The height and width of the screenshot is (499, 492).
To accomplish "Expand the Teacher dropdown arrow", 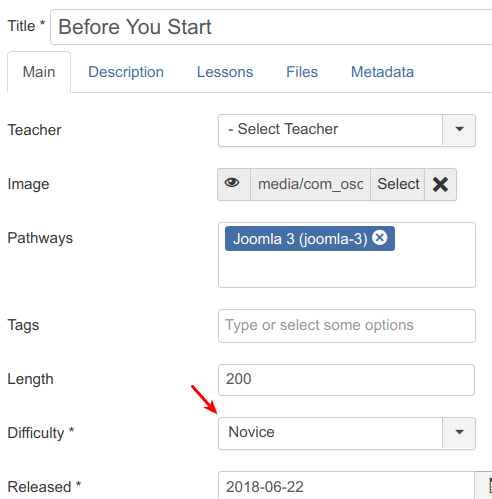I will point(459,129).
